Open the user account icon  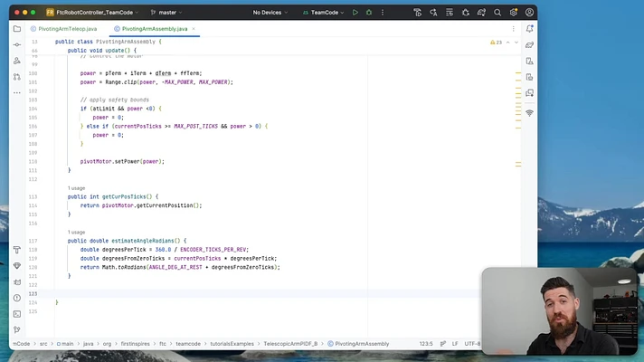tap(529, 13)
